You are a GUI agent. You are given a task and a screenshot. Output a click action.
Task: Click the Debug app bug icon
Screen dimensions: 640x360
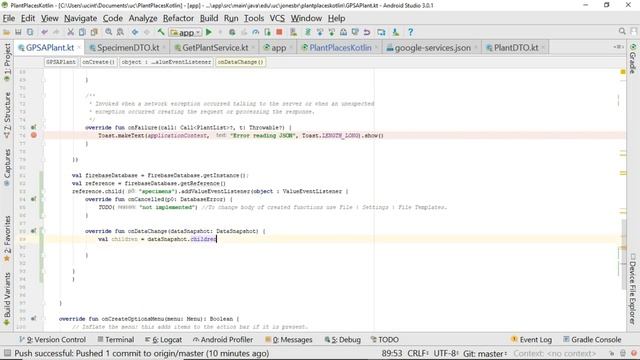click(232, 32)
